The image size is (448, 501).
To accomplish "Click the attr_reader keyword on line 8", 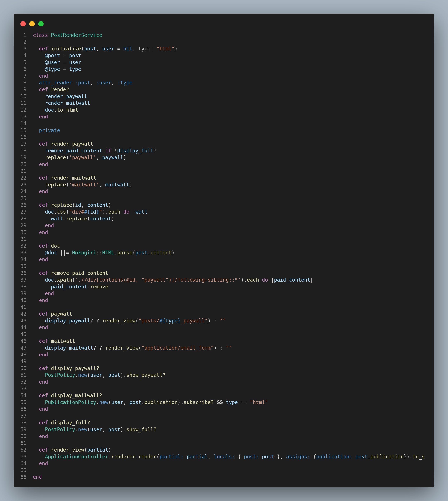I will click(x=55, y=83).
